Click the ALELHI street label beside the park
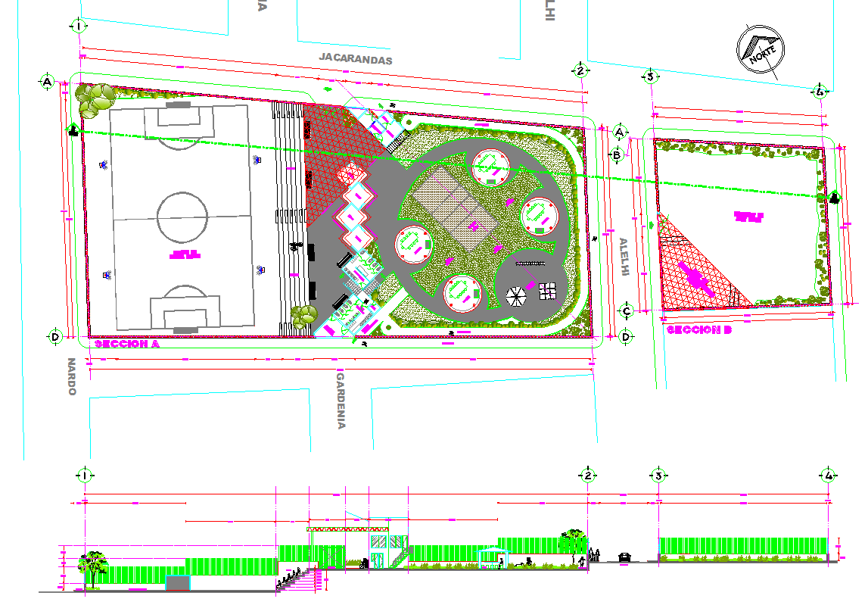868x602 pixels. [624, 257]
